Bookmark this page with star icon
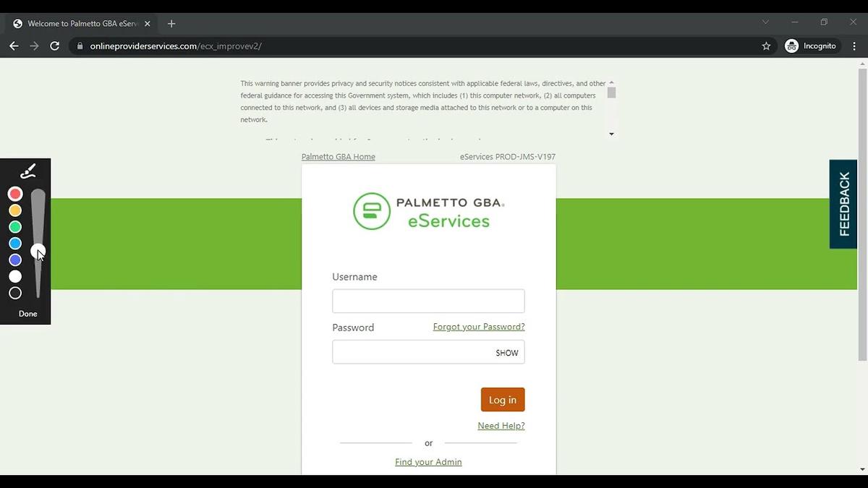The height and width of the screenshot is (488, 868). pos(766,46)
